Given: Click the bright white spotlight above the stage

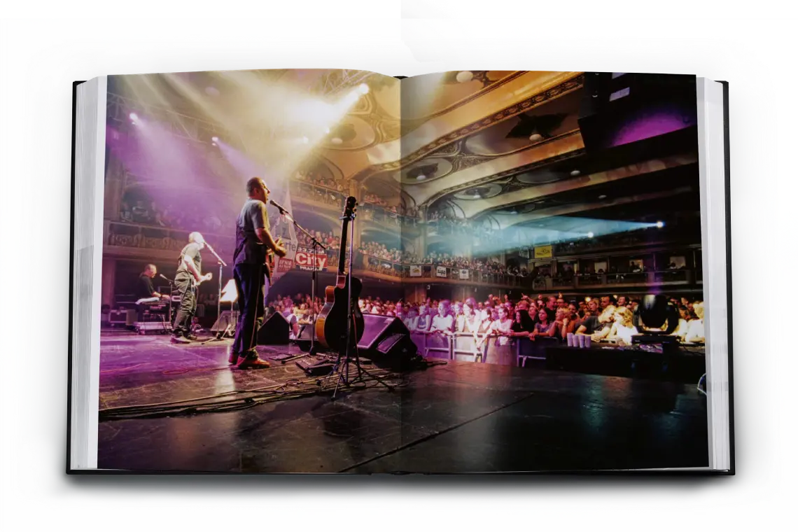Looking at the screenshot, I should click(362, 90).
